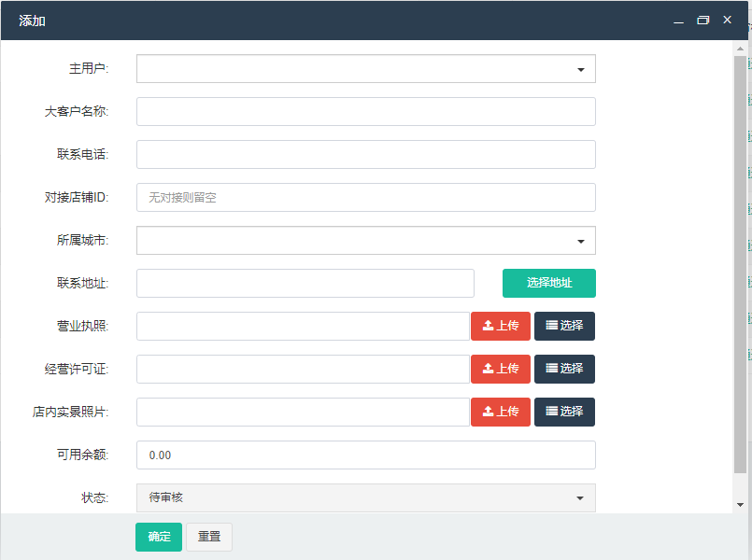Click the 选择 button for 经营许可证
This screenshot has height=560, width=752.
coord(564,369)
